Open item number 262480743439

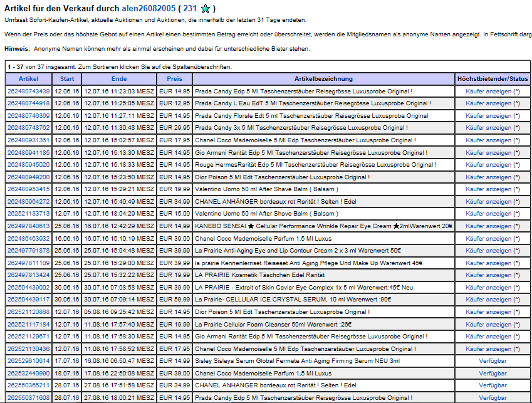point(28,92)
